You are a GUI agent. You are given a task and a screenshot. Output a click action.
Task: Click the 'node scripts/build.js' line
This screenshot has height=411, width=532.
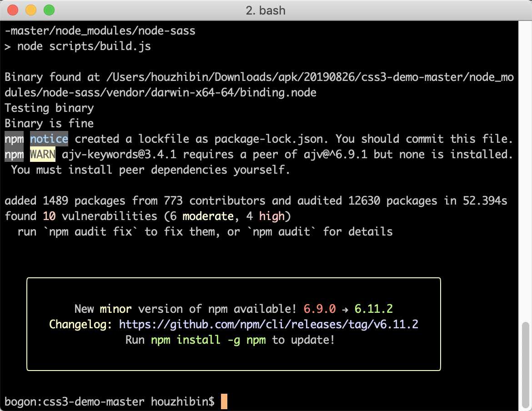(78, 46)
